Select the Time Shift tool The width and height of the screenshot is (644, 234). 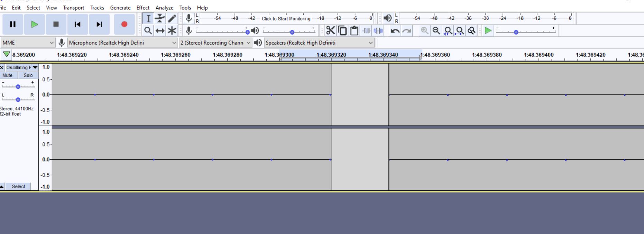click(160, 31)
